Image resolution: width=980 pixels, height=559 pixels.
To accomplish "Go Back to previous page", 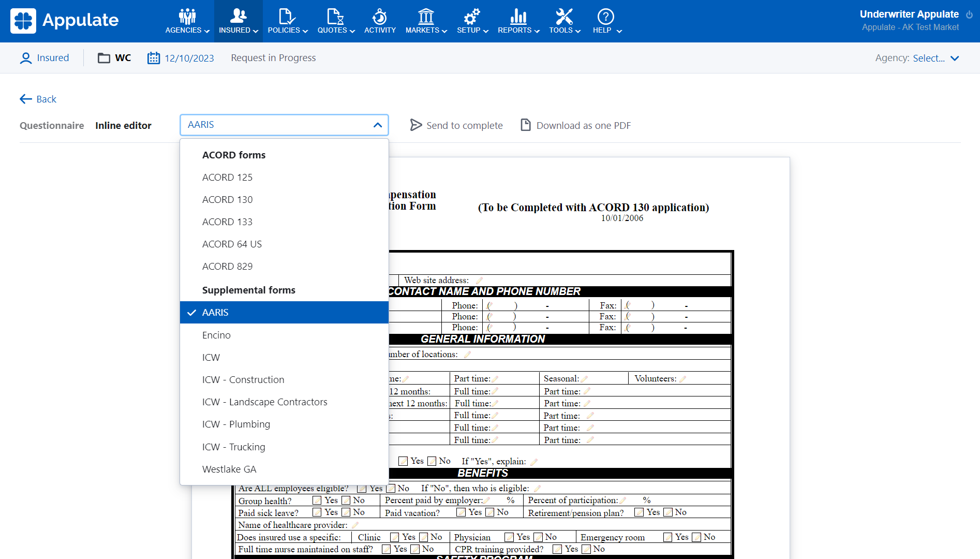I will point(38,99).
